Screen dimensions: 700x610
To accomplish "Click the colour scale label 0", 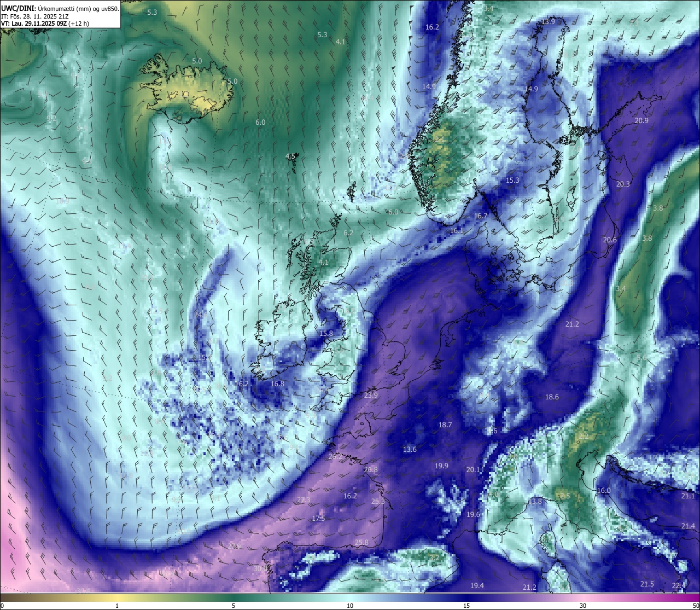I will 2,606.
